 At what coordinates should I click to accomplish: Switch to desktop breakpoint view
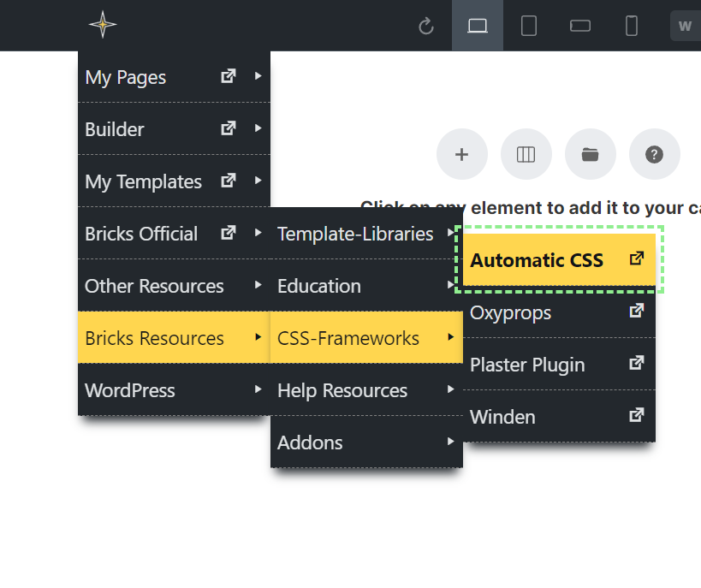(x=478, y=26)
